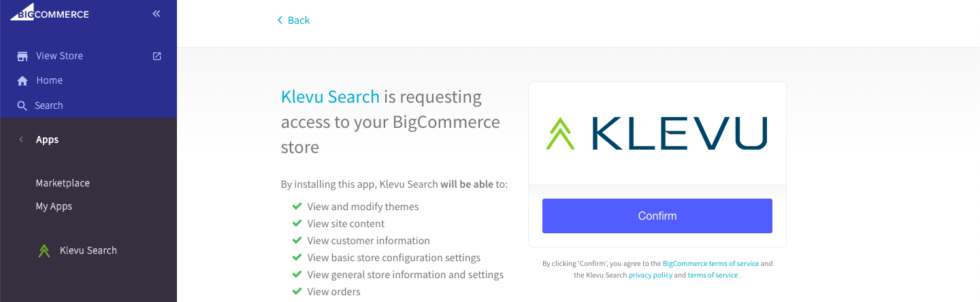This screenshot has height=302, width=980.
Task: Click the Search magnifier icon
Action: pyautogui.click(x=22, y=106)
